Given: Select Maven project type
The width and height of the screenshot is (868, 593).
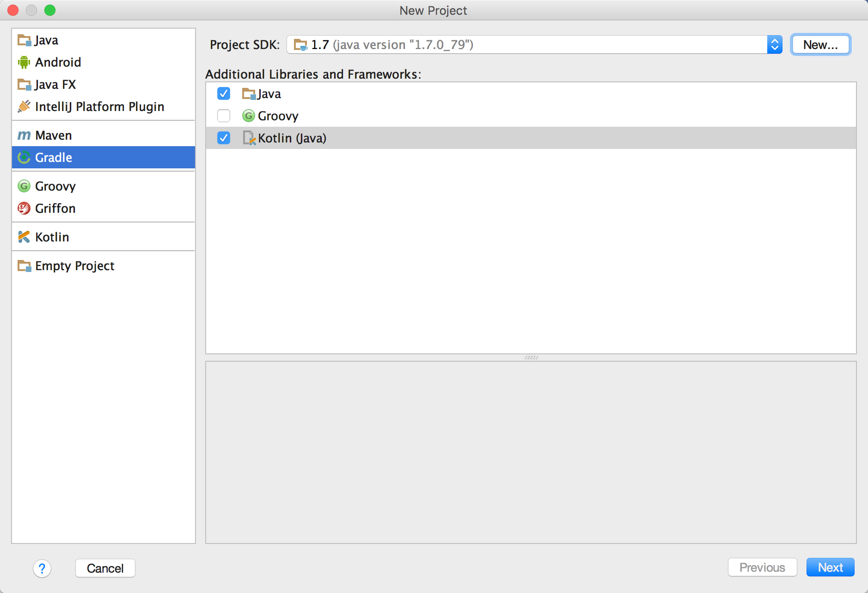Looking at the screenshot, I should pyautogui.click(x=104, y=136).
